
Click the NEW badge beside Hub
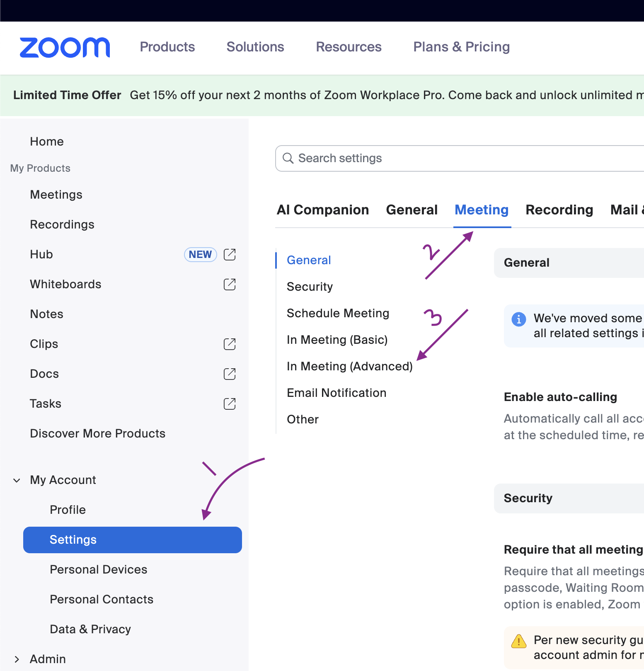pos(200,255)
